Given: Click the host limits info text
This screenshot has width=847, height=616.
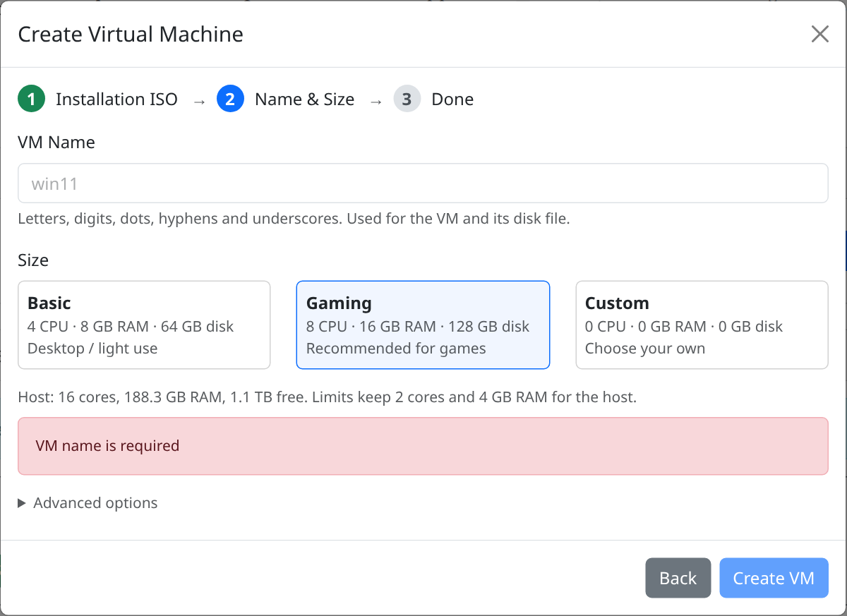Looking at the screenshot, I should click(x=327, y=397).
